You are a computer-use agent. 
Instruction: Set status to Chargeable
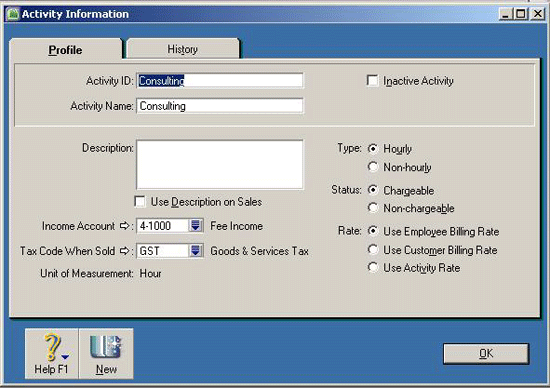tap(373, 190)
